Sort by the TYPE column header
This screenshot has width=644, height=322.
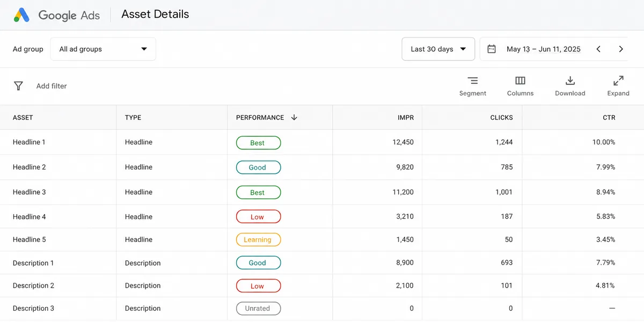point(133,118)
